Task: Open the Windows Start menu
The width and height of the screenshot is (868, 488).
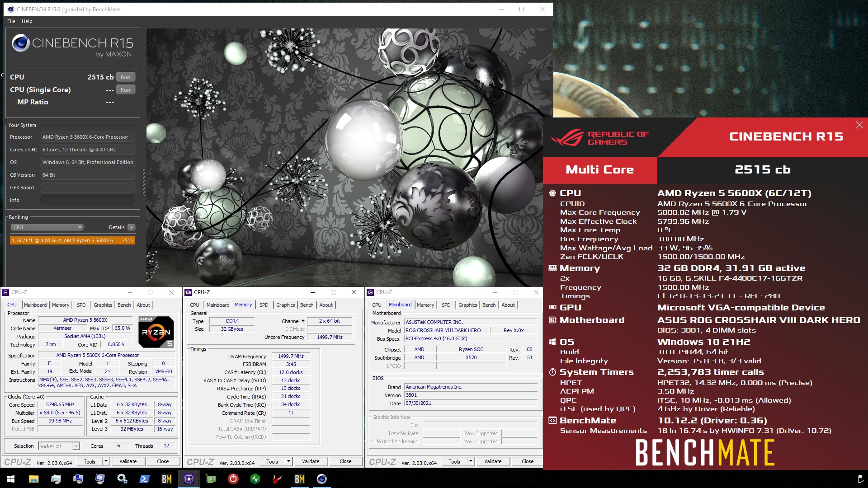Action: coord(11,479)
